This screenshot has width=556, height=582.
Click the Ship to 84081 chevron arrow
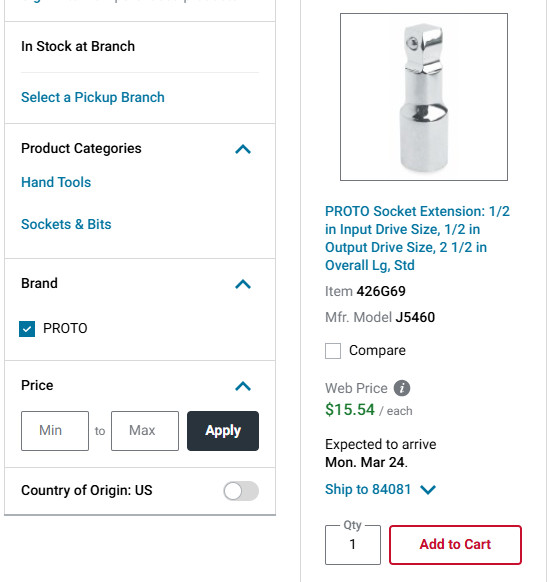click(428, 490)
